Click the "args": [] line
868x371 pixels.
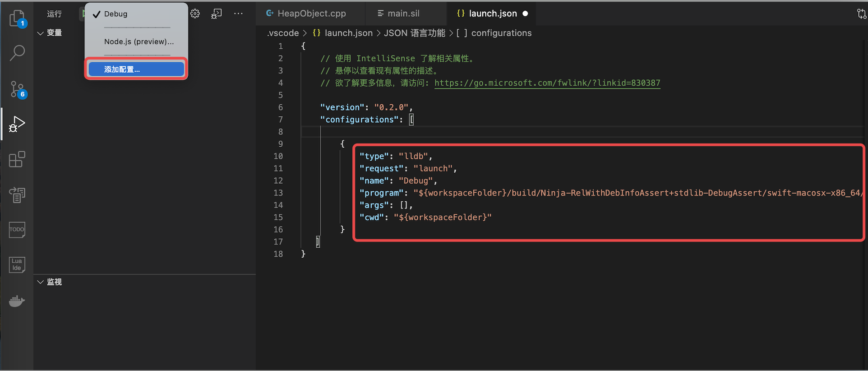386,205
